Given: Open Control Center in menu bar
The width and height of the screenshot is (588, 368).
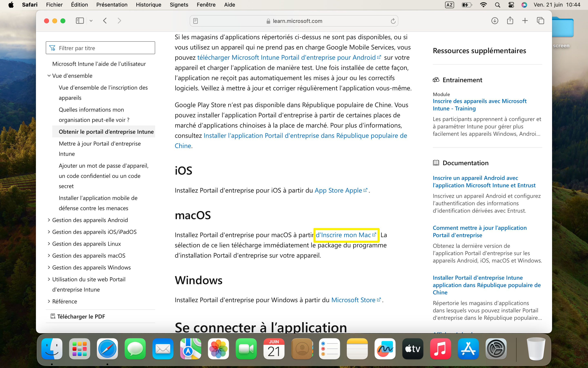Looking at the screenshot, I should click(511, 5).
